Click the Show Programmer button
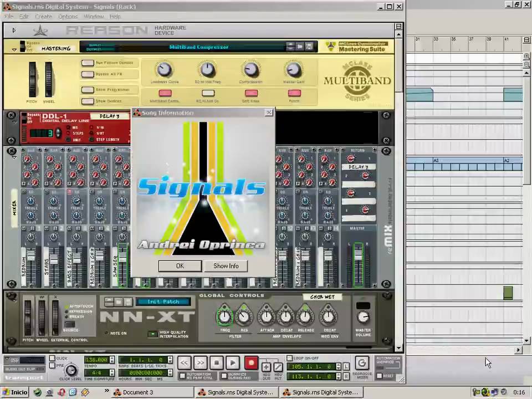This screenshot has width=532, height=399. 88,90
